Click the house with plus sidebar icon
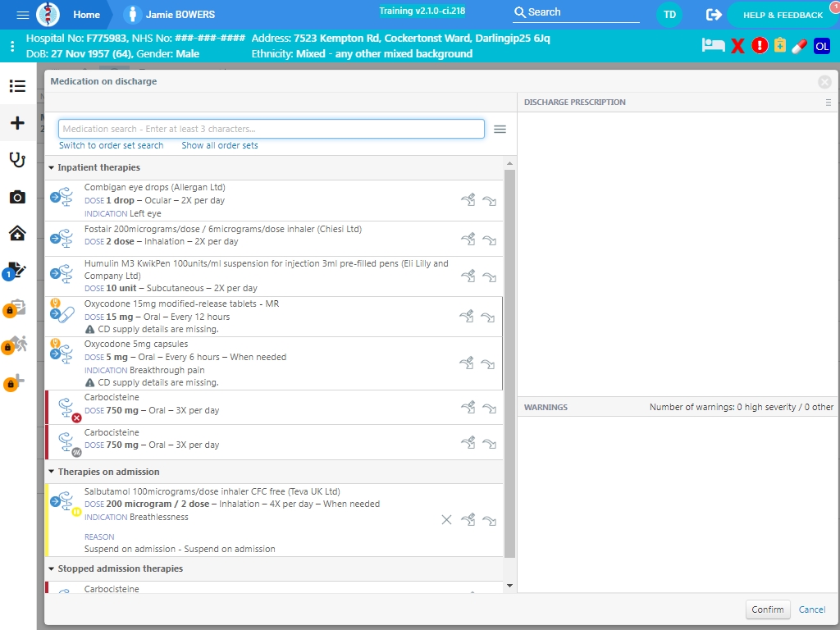 (18, 233)
